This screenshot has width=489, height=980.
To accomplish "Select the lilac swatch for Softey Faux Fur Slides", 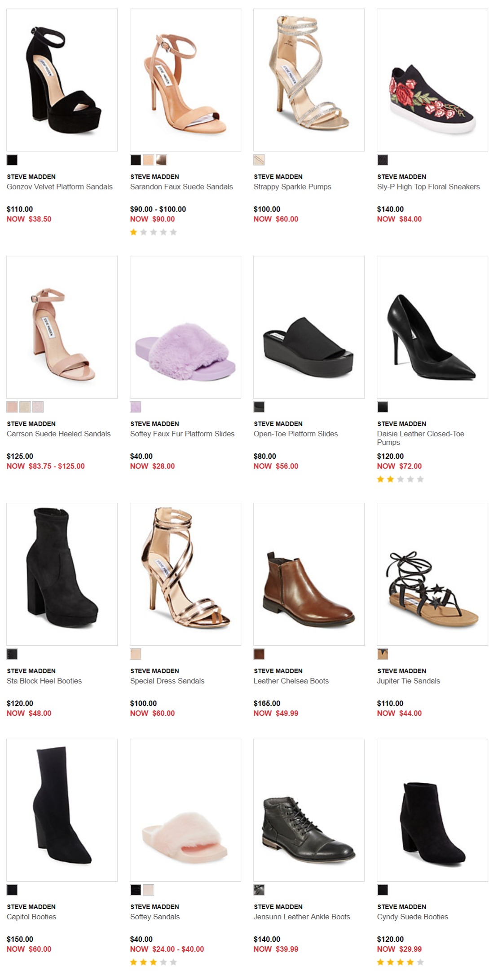I will coord(136,407).
